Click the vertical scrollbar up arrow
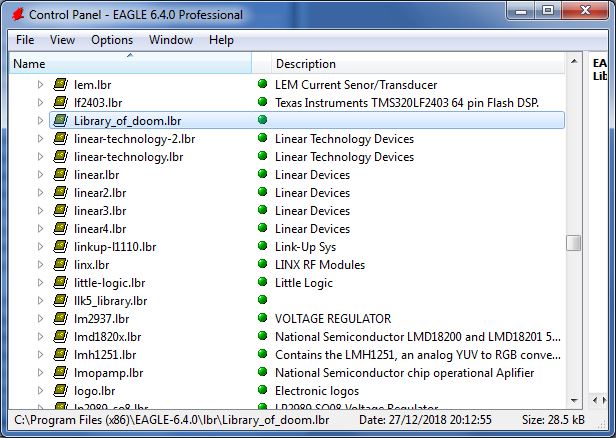The image size is (616, 438). (574, 61)
